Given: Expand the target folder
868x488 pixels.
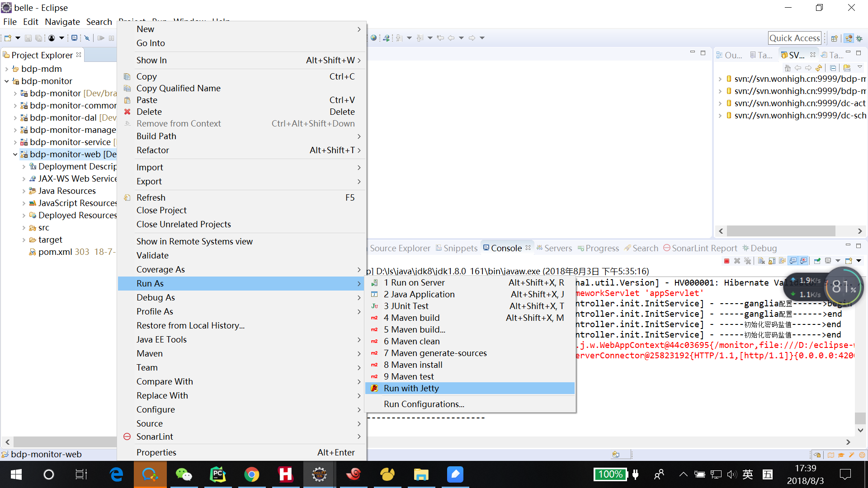Looking at the screenshot, I should tap(24, 240).
